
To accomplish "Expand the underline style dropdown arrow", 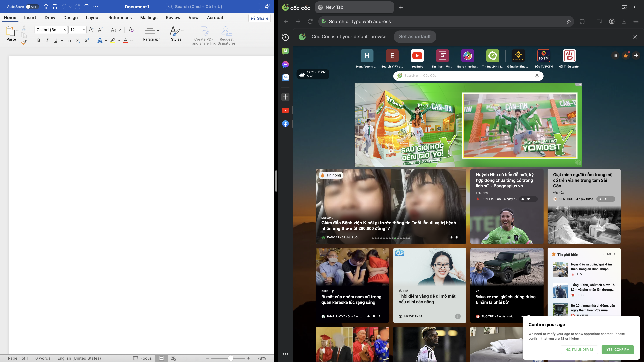I will point(62,40).
